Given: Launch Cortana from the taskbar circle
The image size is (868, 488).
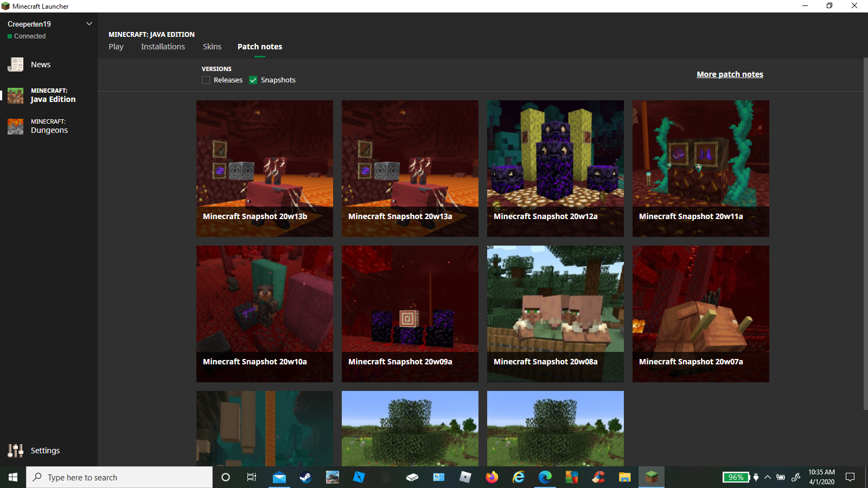Looking at the screenshot, I should point(226,477).
